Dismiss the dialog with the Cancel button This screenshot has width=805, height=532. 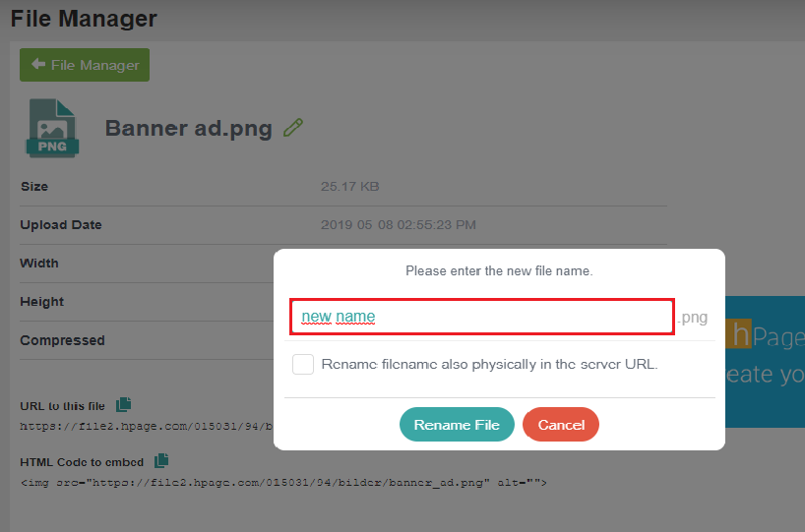click(x=561, y=425)
